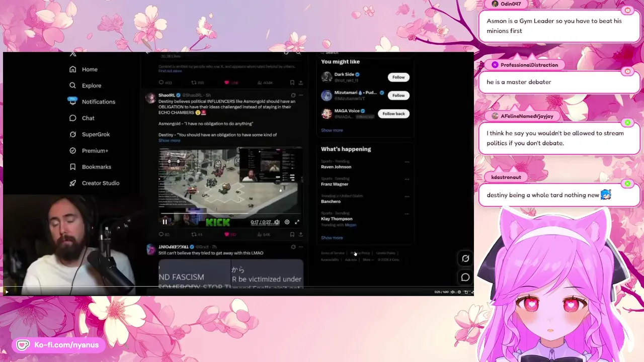The height and width of the screenshot is (362, 644).
Task: Ask Grok about the ShaoIRL post
Action: [x=293, y=95]
